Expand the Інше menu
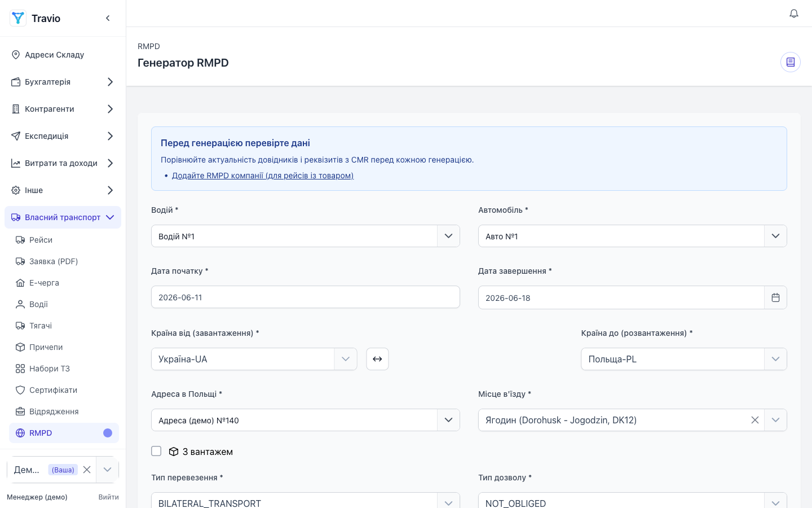This screenshot has height=508, width=812. point(63,190)
